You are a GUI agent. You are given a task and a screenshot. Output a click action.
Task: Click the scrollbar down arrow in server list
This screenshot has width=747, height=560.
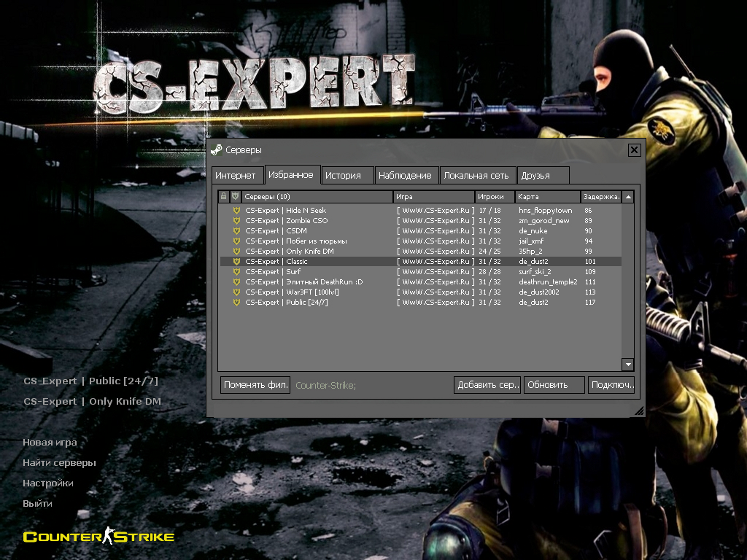(x=628, y=365)
